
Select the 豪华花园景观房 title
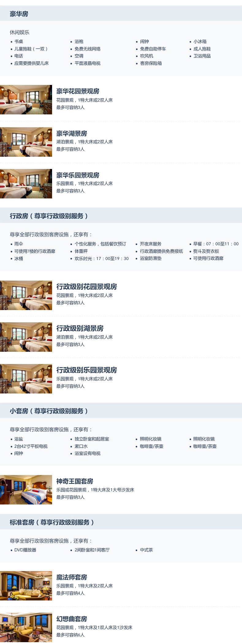(x=78, y=91)
